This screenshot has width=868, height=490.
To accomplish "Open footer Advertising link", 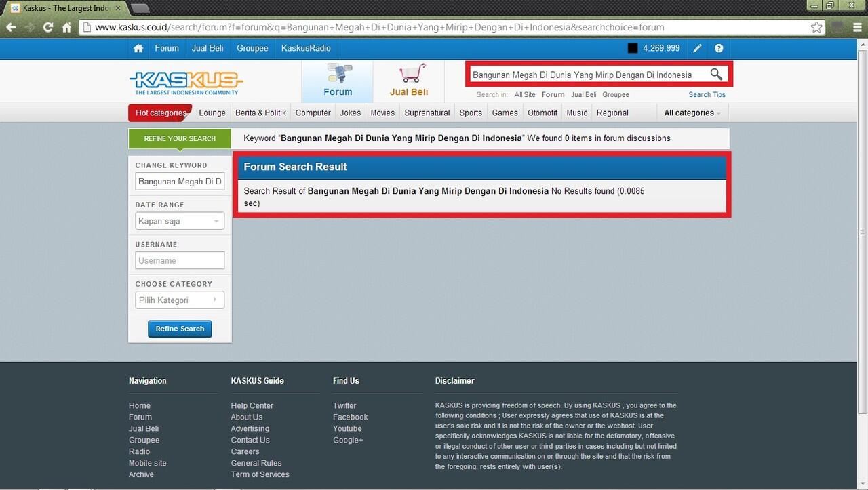I will [x=250, y=428].
